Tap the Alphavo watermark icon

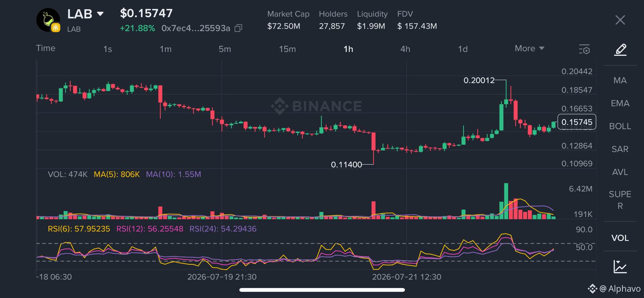[x=592, y=288]
